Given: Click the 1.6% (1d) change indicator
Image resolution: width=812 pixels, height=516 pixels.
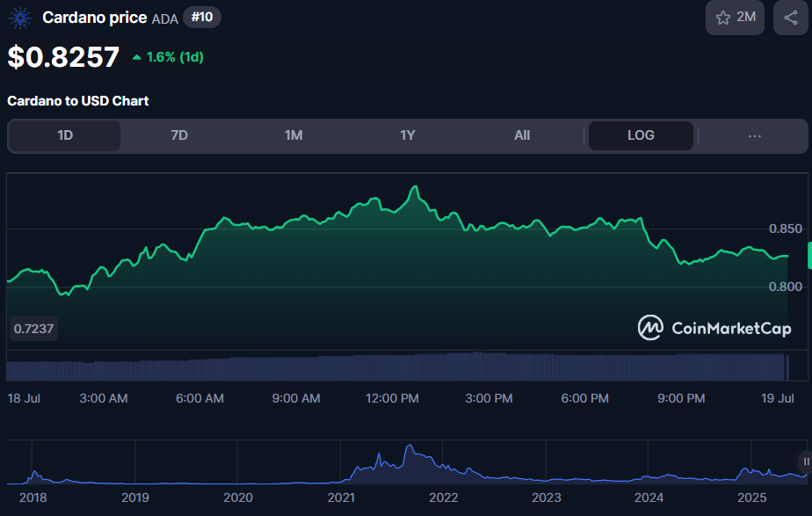Looking at the screenshot, I should pos(168,57).
